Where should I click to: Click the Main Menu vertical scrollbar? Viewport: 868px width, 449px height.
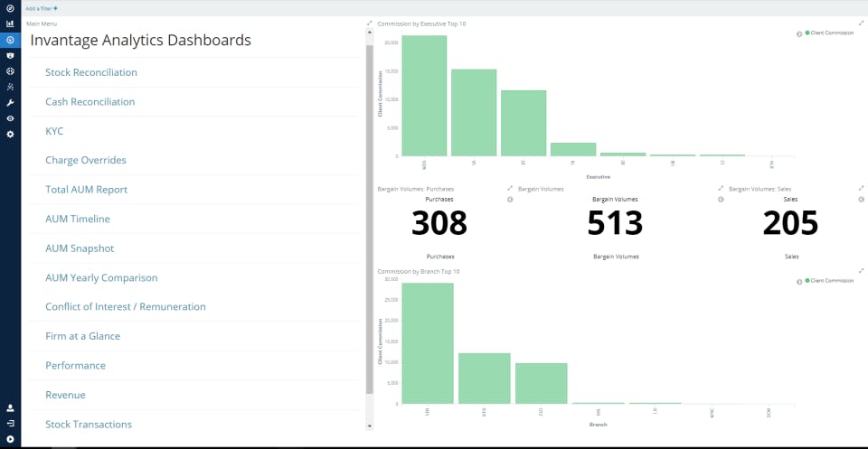369,217
